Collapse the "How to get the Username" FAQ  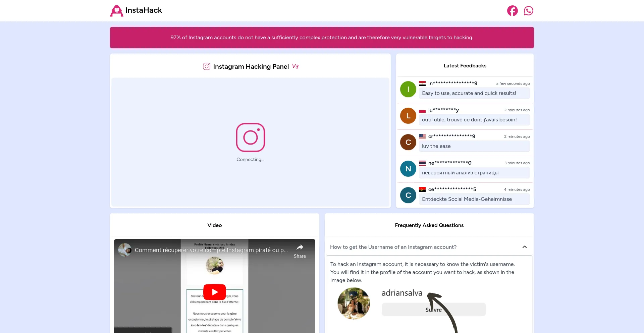point(429,247)
